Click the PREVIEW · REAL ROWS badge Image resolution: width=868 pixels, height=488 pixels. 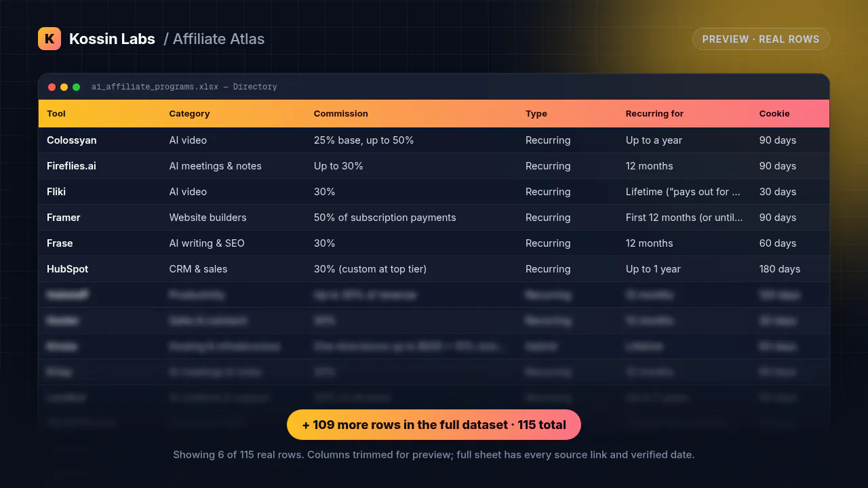pos(761,39)
